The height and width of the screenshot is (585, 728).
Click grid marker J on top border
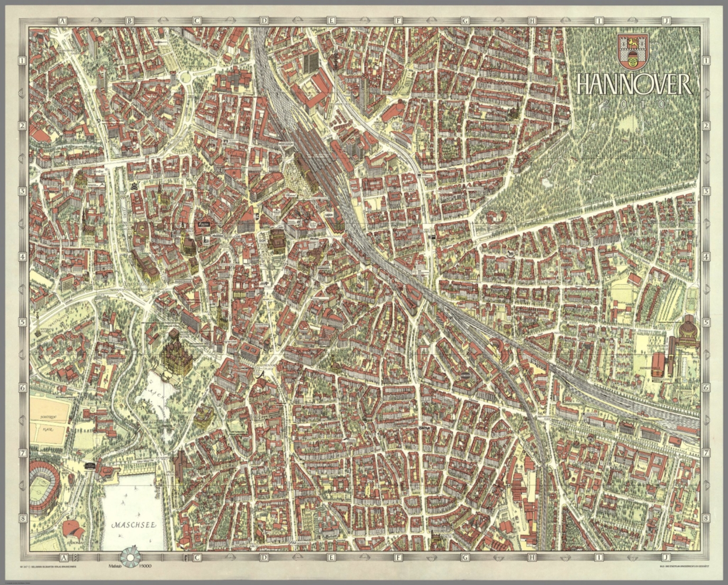666,20
